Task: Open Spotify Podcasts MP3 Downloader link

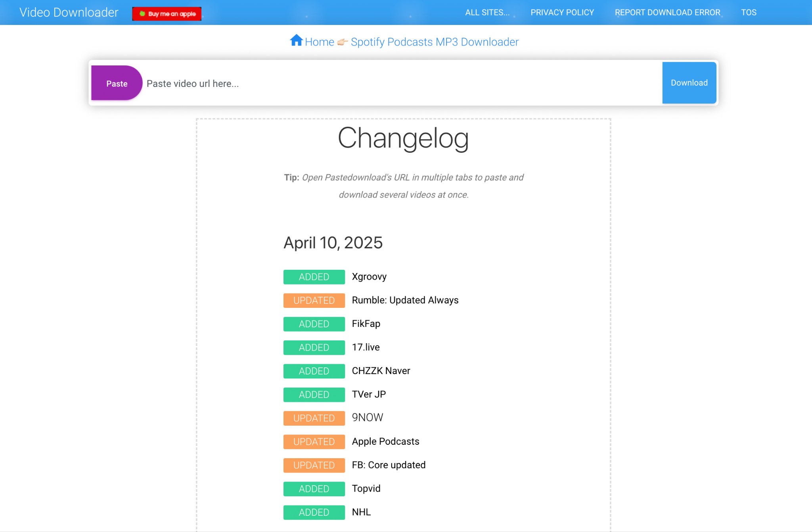Action: (435, 42)
